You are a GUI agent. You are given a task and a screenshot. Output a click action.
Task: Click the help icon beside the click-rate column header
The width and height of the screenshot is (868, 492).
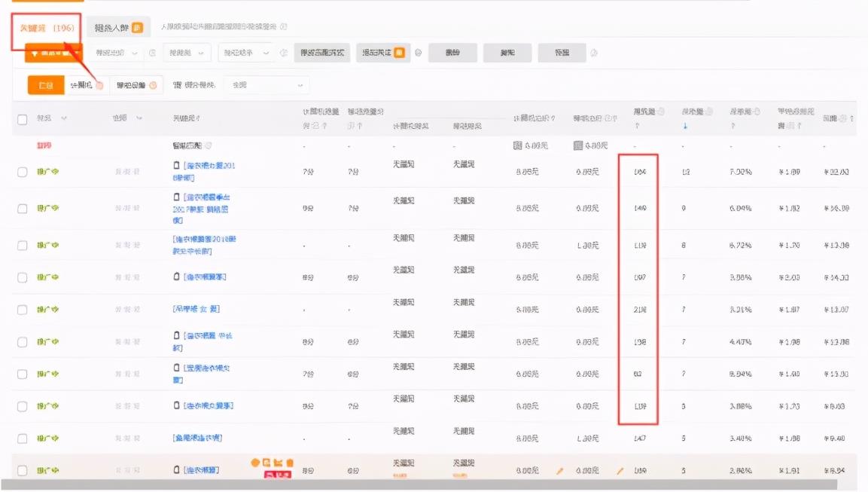pos(757,112)
